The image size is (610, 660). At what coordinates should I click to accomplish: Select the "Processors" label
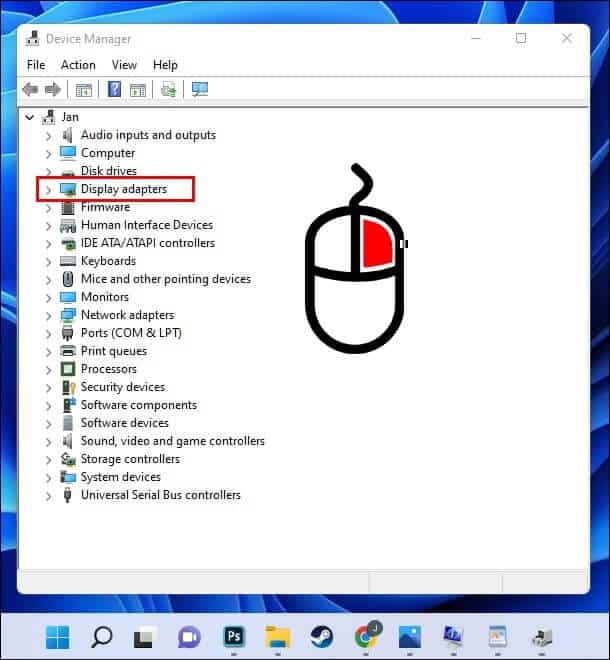click(x=109, y=369)
